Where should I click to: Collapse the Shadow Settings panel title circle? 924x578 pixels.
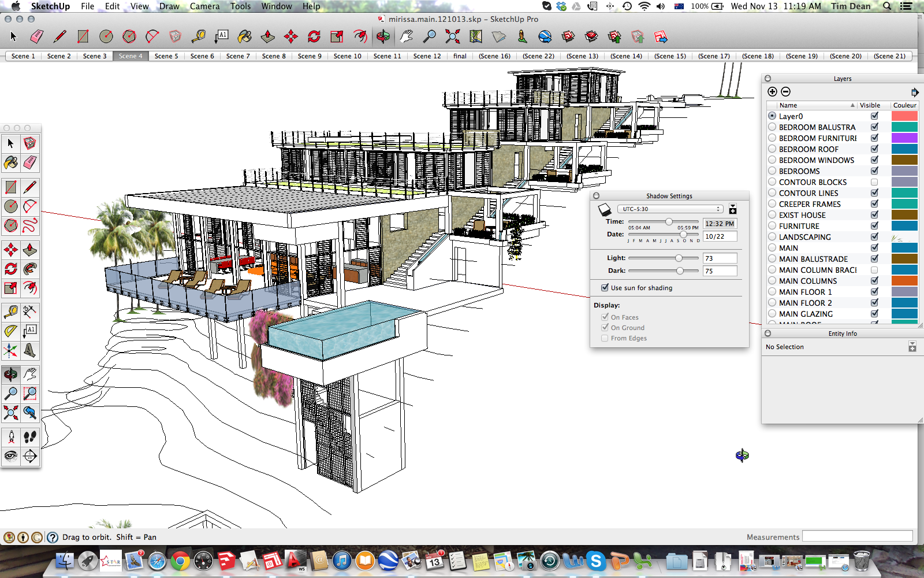pyautogui.click(x=596, y=196)
